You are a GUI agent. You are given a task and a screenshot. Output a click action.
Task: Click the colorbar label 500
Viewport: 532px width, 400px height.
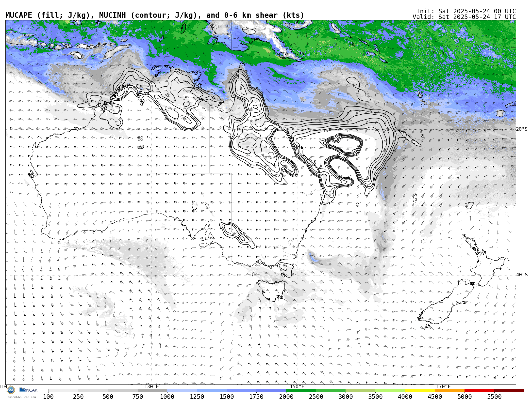[108, 397]
